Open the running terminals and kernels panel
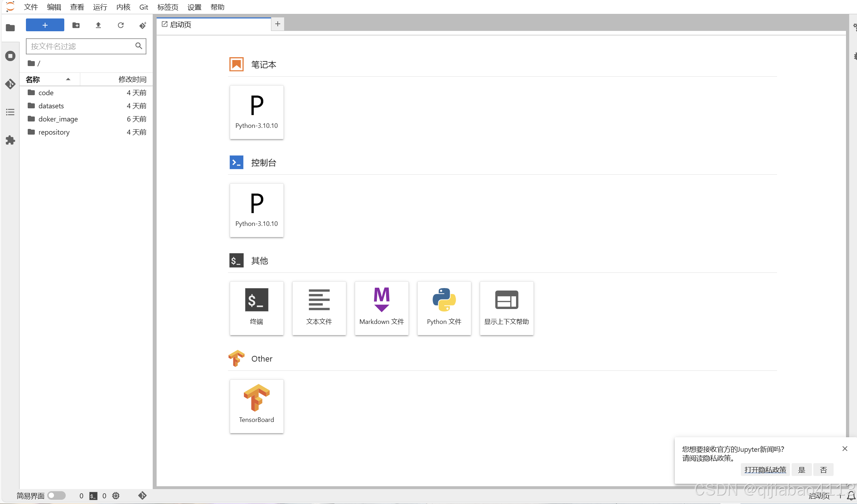Screen dimensions: 857x504 tap(10, 56)
